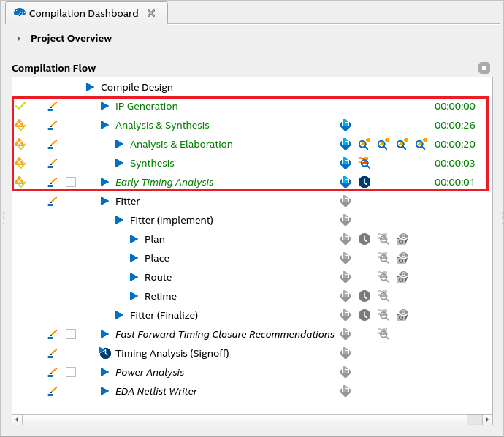Open the Analysis & Synthesis report icon
The height and width of the screenshot is (437, 504).
[345, 125]
